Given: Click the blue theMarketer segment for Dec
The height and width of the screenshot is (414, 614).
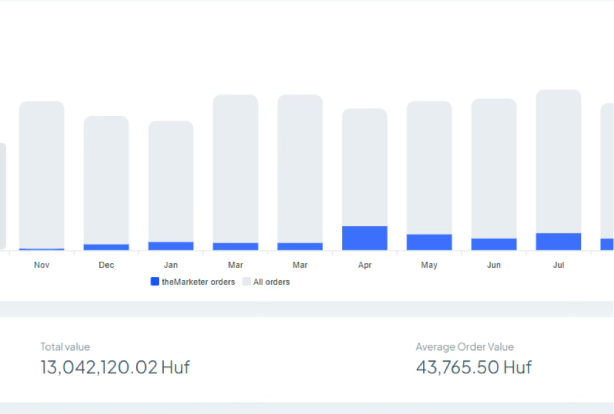Looking at the screenshot, I should pos(106,247).
